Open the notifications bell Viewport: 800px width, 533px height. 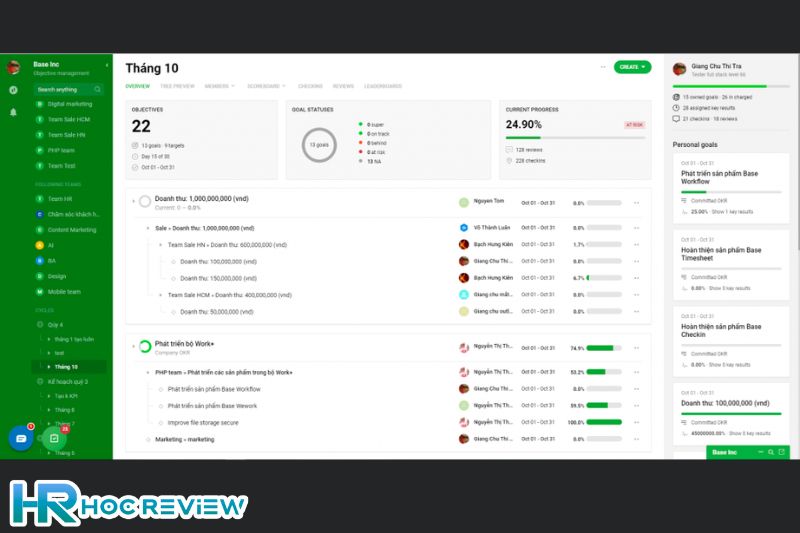point(13,112)
